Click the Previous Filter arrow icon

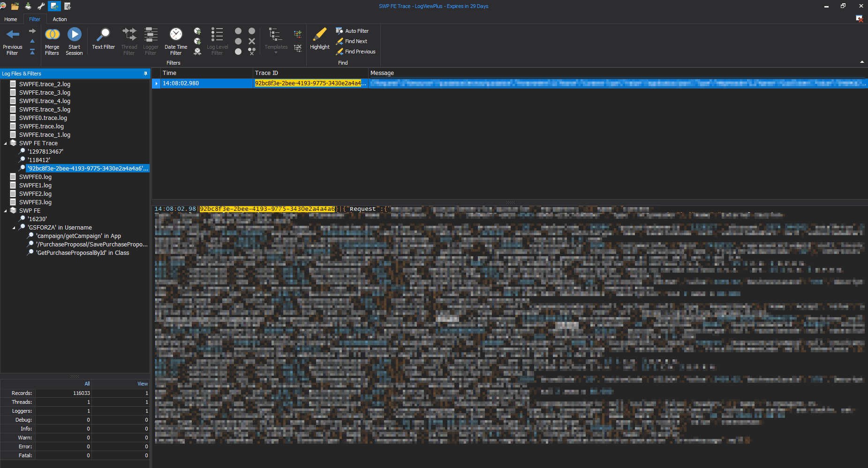(13, 35)
